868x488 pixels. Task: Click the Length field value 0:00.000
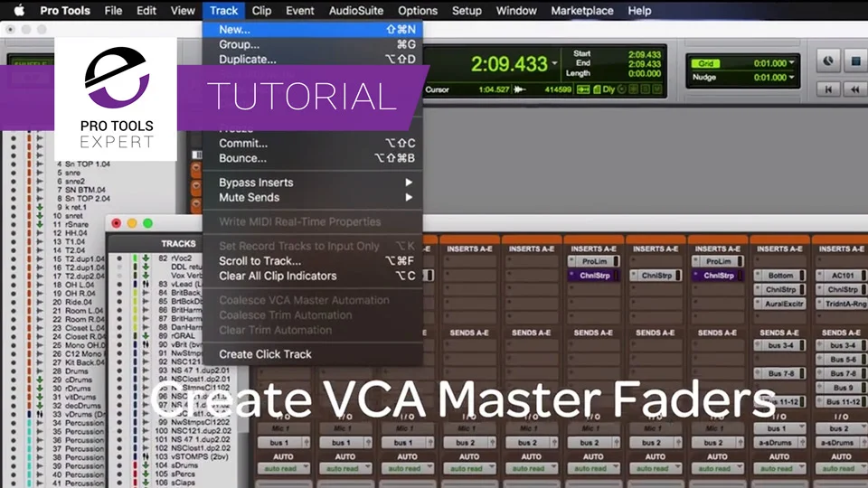[x=645, y=73]
